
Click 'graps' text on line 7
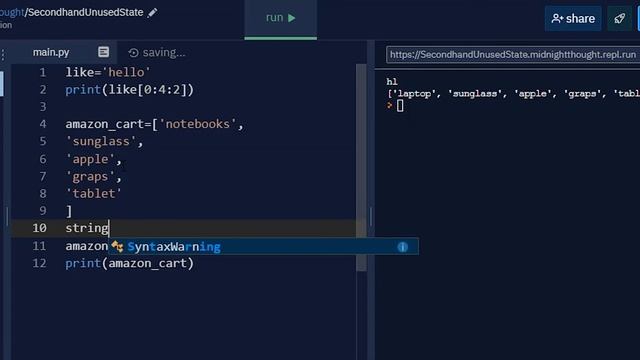(x=90, y=177)
